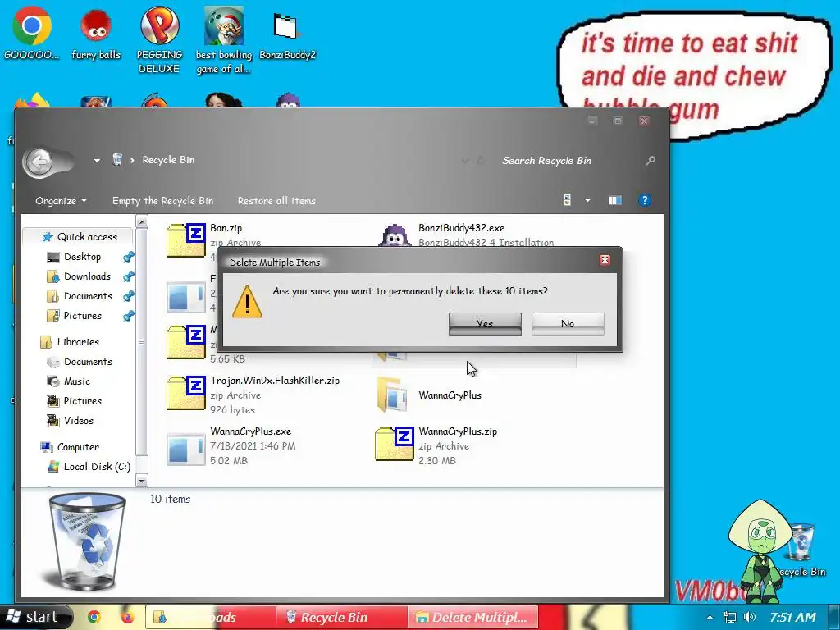The width and height of the screenshot is (840, 630).
Task: Switch to Recycle Bin taskbar button
Action: pyautogui.click(x=341, y=617)
